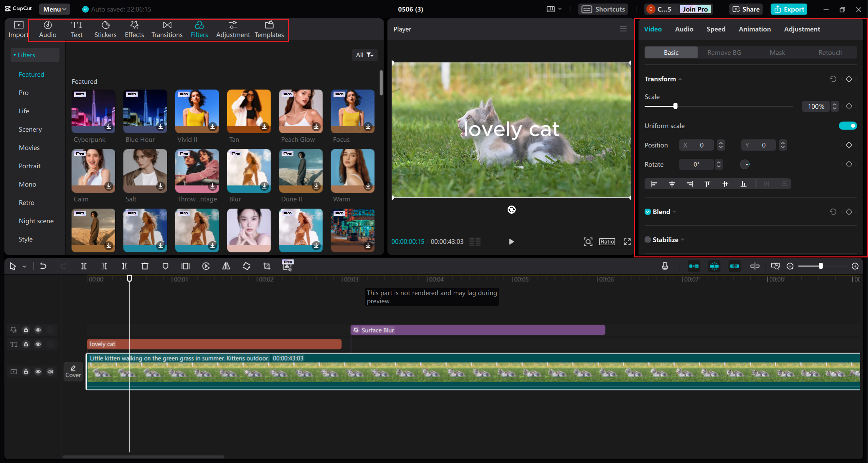Open the Audio media panel
This screenshot has width=868, height=463.
(x=47, y=30)
